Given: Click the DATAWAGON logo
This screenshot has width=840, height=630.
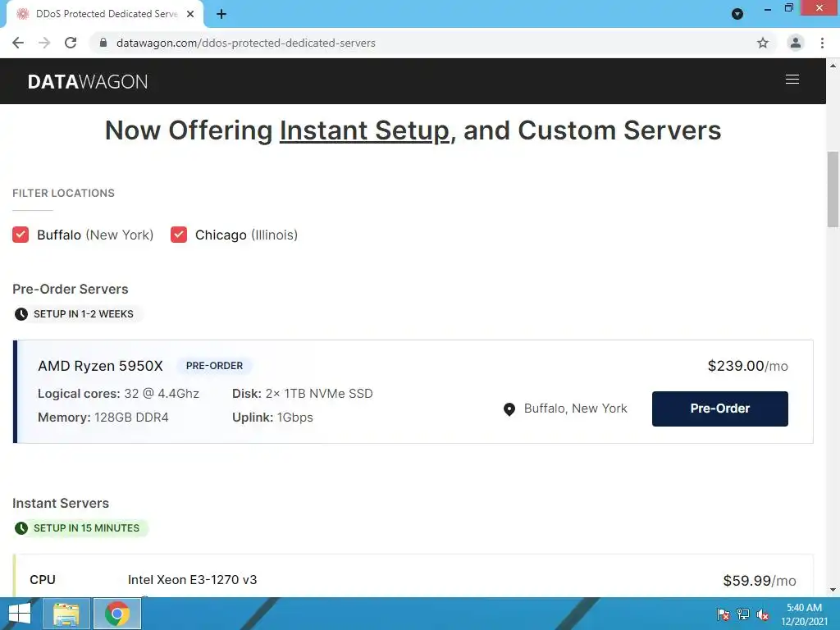Looking at the screenshot, I should click(x=87, y=81).
